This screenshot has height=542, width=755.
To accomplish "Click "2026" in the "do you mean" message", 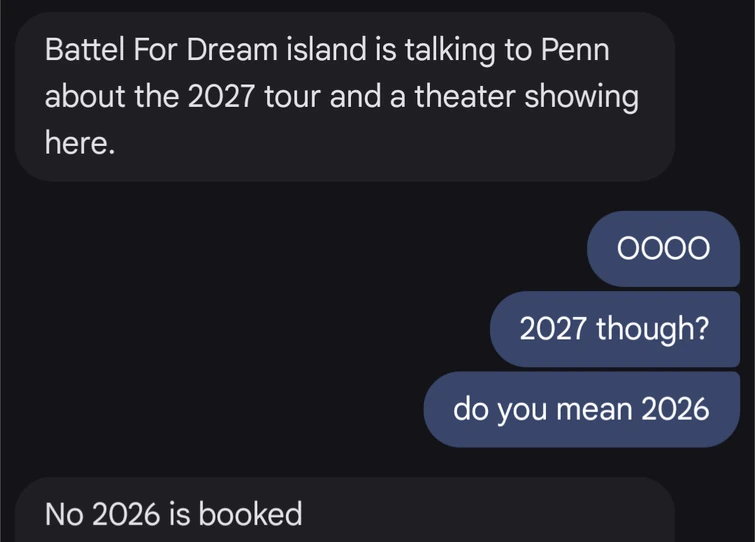I will pyautogui.click(x=675, y=409).
